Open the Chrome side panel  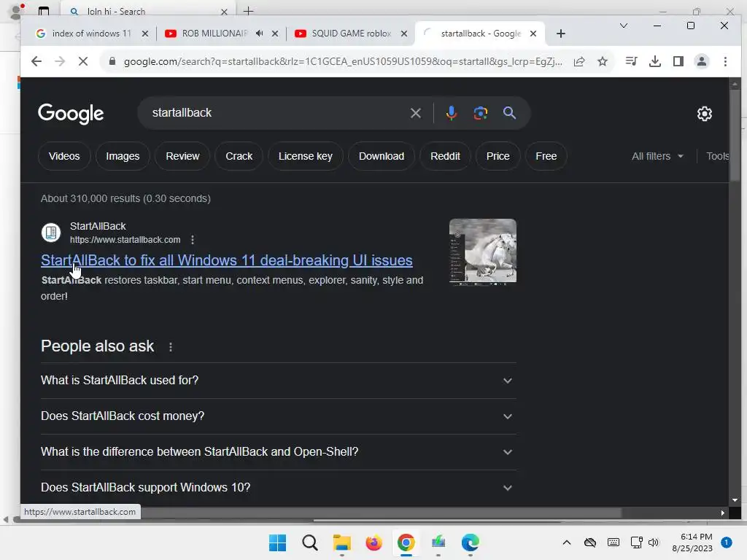(678, 61)
